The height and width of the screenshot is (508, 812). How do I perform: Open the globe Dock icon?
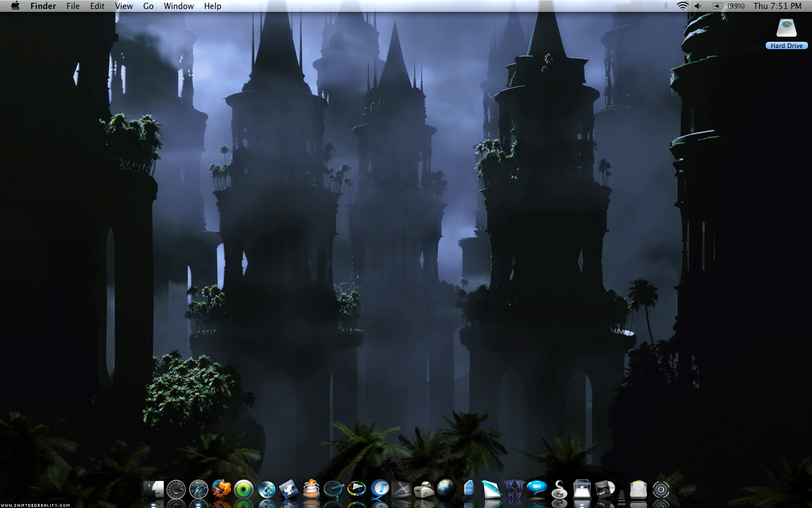point(446,488)
